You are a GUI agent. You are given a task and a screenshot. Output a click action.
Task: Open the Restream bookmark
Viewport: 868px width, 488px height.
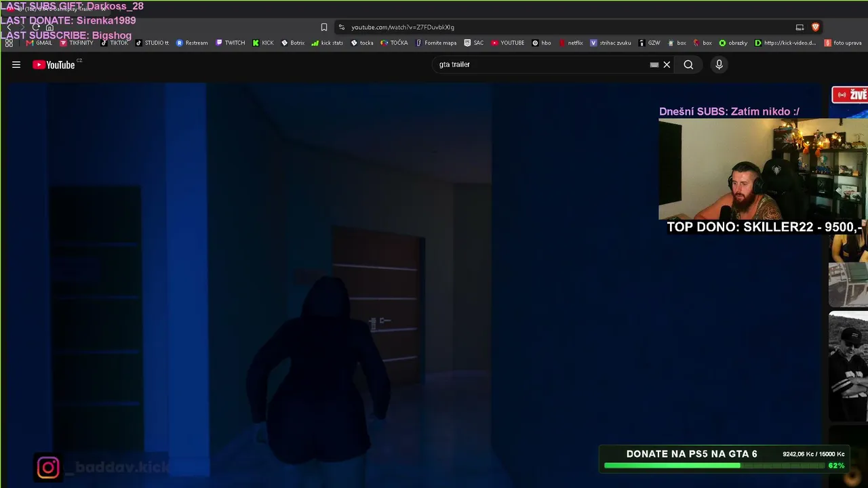[192, 43]
